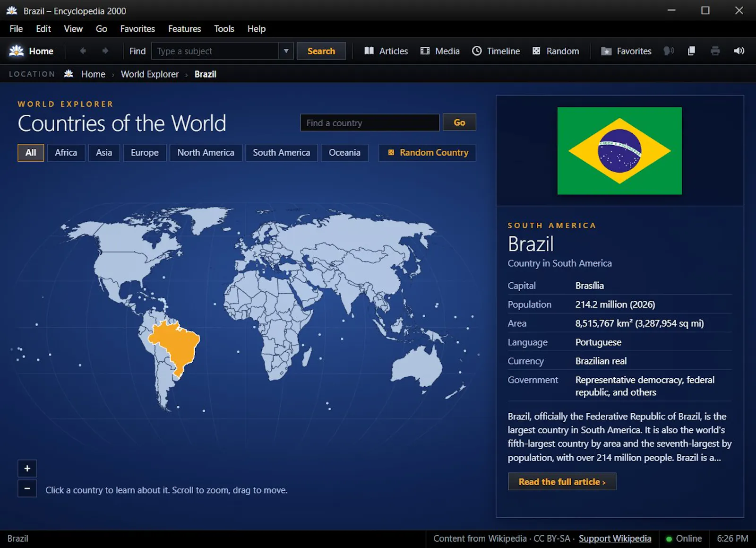Filter countries by Oceania
756x548 pixels.
coord(344,153)
